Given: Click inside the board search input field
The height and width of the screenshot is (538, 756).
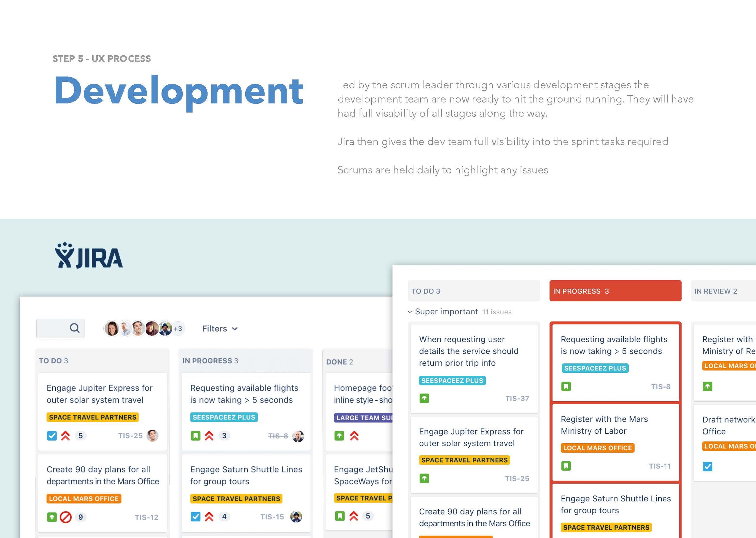Looking at the screenshot, I should [x=60, y=328].
